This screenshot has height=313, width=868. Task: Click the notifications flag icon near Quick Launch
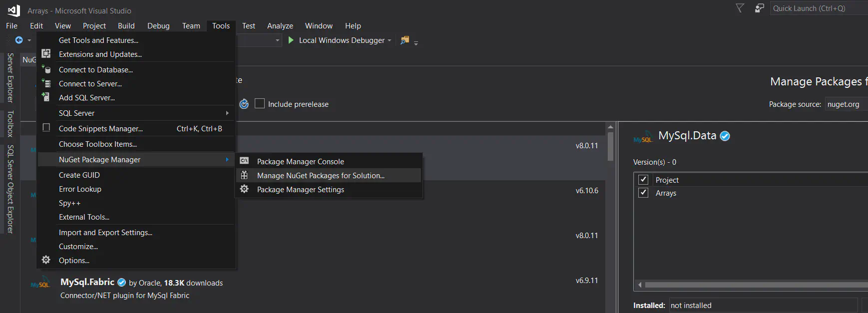[740, 8]
